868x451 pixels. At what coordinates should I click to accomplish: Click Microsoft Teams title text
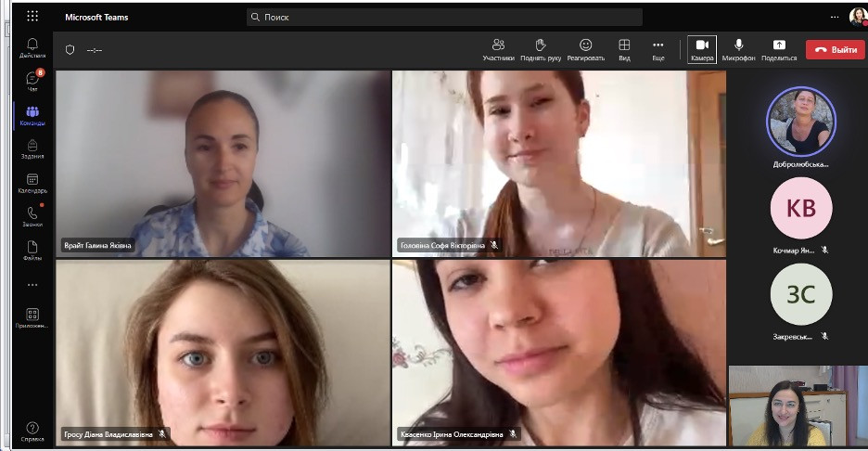pyautogui.click(x=96, y=18)
